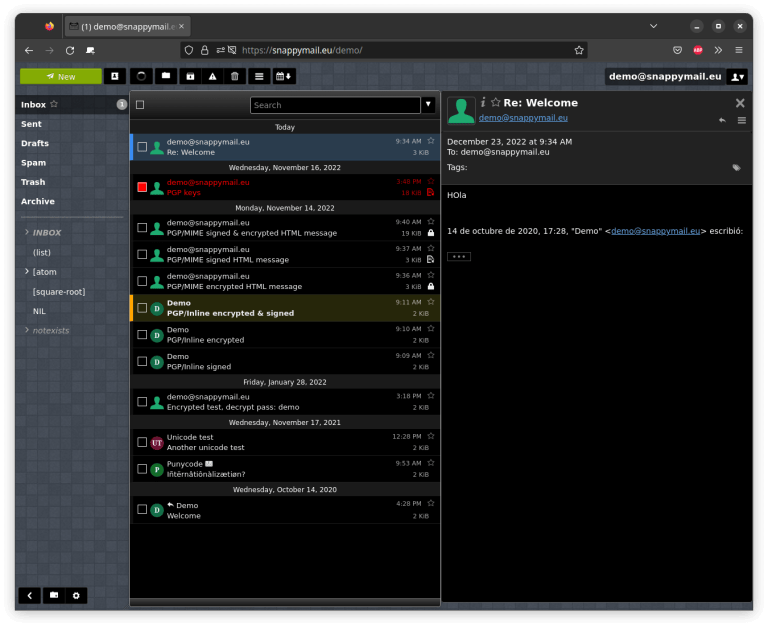Check the Unicode test message checkbox
768x627 pixels.
tap(142, 442)
